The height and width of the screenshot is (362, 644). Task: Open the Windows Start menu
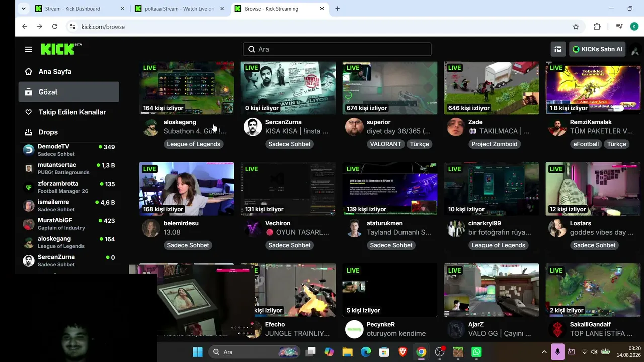[x=198, y=352]
